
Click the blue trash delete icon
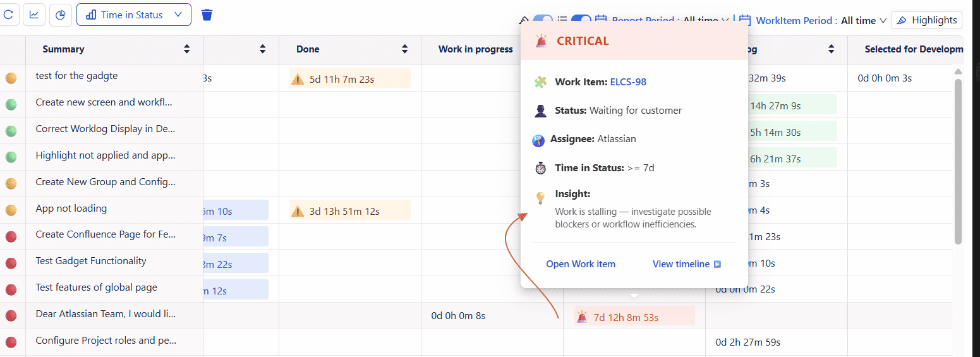207,15
